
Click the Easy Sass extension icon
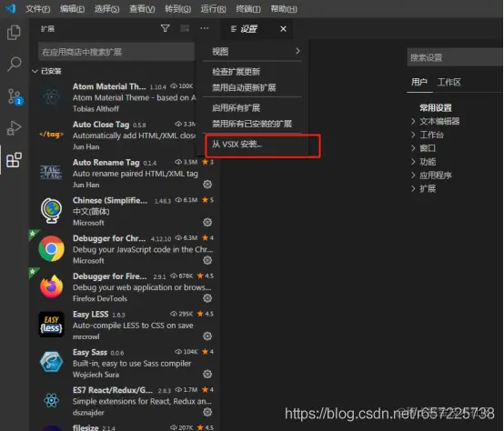click(x=52, y=362)
